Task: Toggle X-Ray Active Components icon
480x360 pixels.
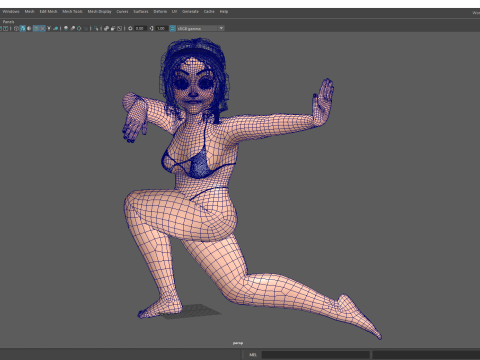Action: (x=113, y=29)
